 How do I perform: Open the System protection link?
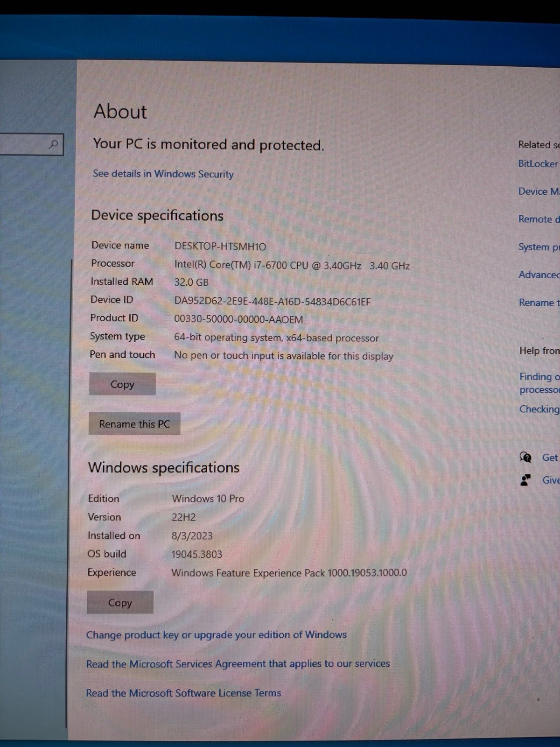click(539, 247)
